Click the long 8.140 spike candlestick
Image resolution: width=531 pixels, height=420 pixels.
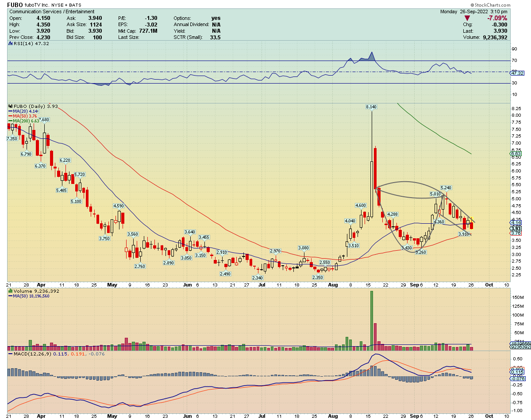pos(372,164)
